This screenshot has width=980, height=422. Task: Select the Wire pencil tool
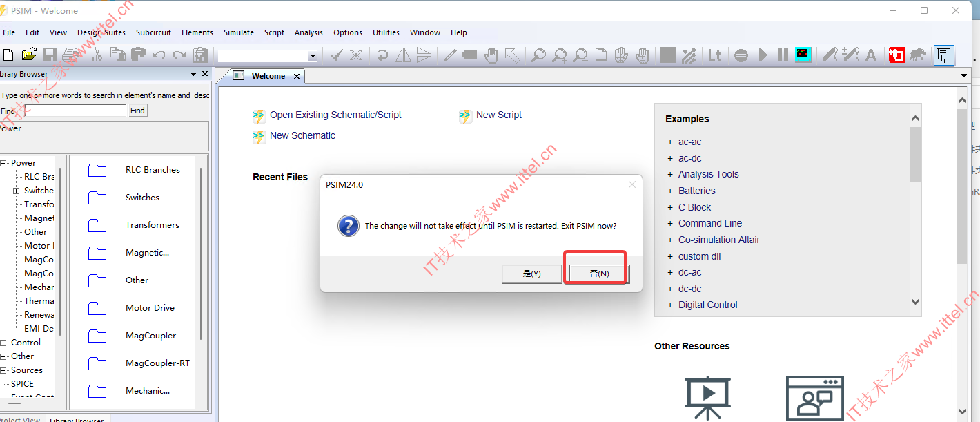pos(449,55)
